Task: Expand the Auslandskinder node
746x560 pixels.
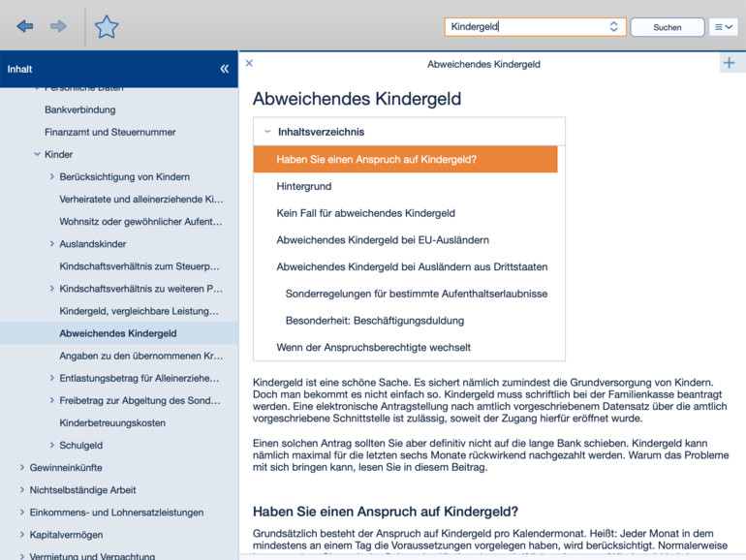Action: pos(52,243)
